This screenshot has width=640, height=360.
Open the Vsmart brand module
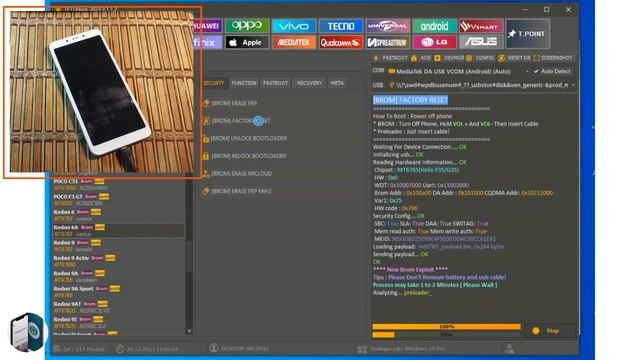point(481,26)
